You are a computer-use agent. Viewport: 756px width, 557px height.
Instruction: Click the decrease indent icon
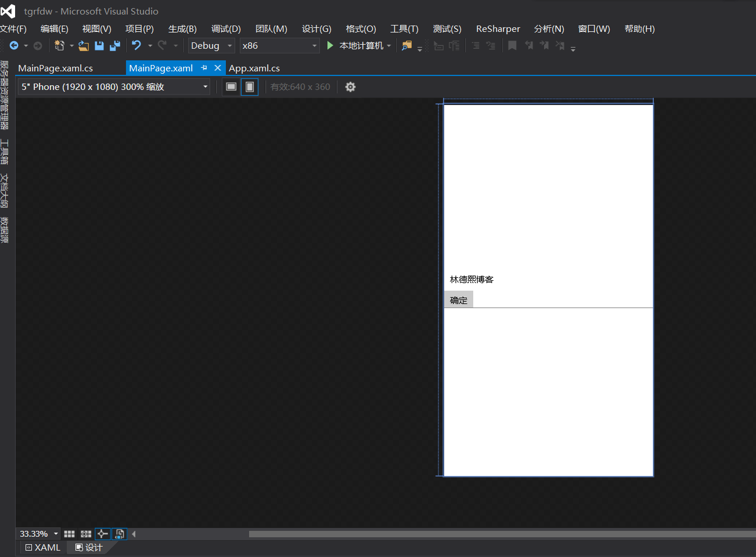(x=476, y=45)
